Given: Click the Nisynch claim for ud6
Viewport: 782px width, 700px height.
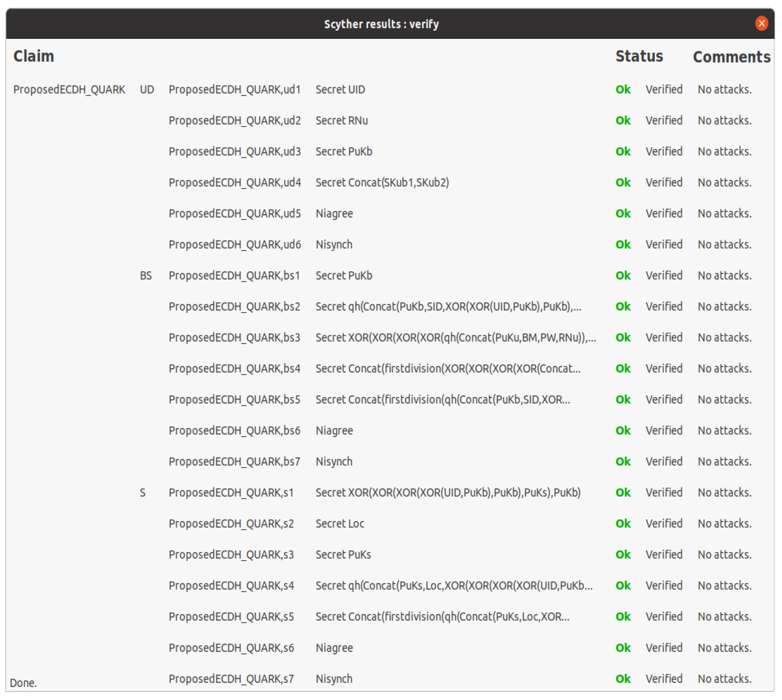Looking at the screenshot, I should (x=334, y=245).
